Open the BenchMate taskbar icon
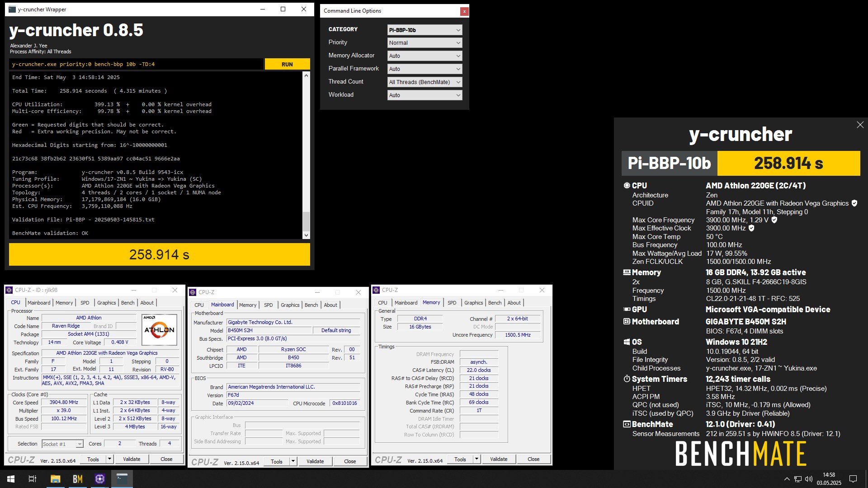This screenshot has height=488, width=868. [78, 479]
